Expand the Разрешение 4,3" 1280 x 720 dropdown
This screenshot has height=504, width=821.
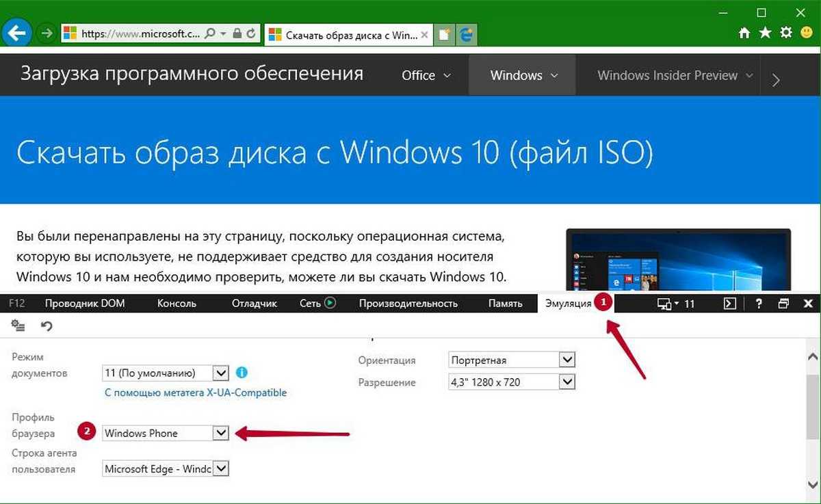566,382
